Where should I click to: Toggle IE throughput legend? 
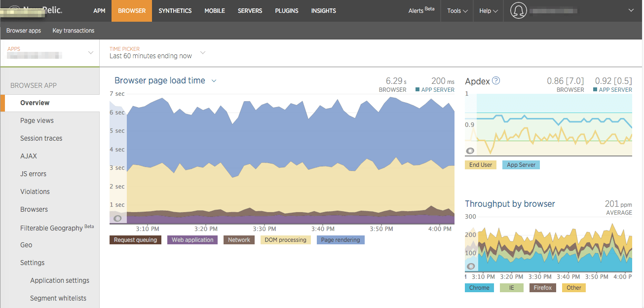[512, 288]
